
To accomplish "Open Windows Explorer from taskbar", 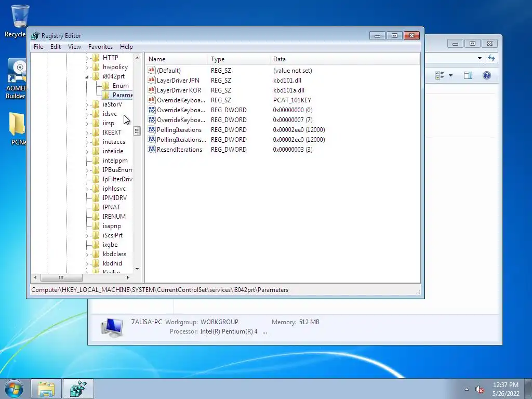I will (x=46, y=389).
